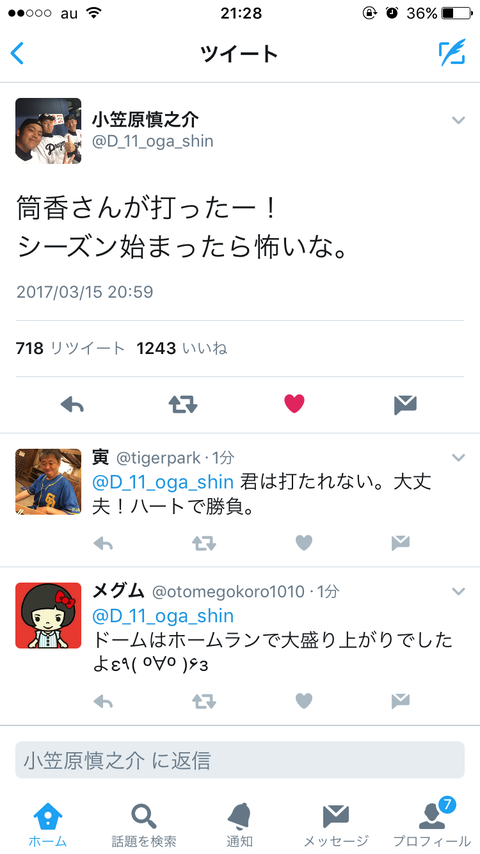Send main tweet via direct message icon
The image size is (480, 854).
[405, 405]
